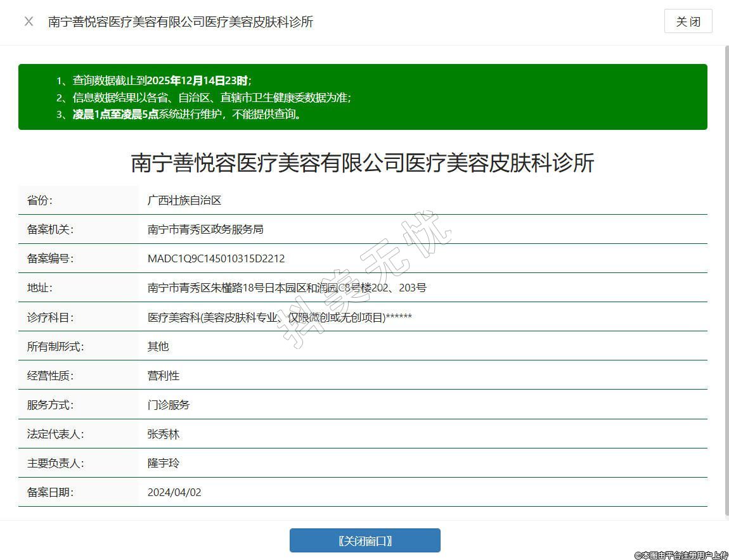Click the X icon beside the dialog title
Screen dimensions: 729x560
click(x=29, y=22)
